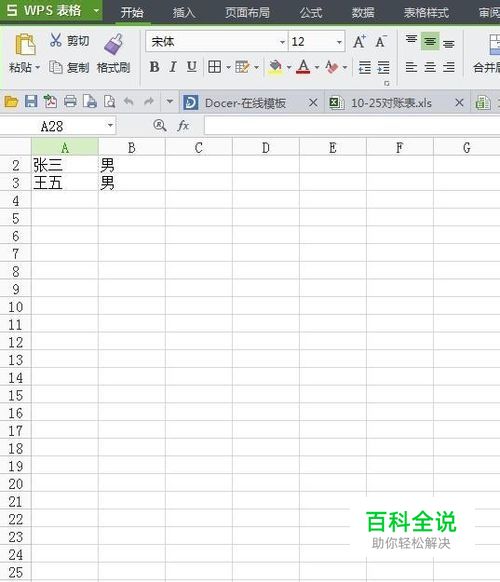Image resolution: width=500 pixels, height=582 pixels.
Task: Select cell containing 王五
Action: coord(65,183)
